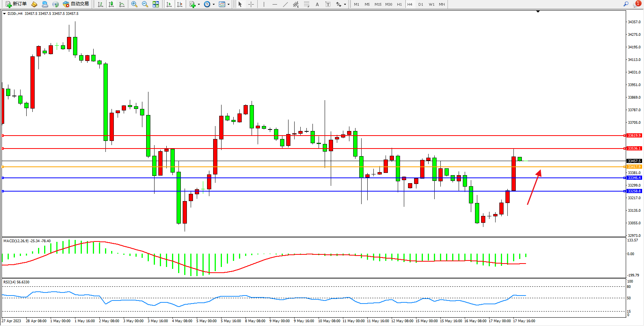
Task: Switch to the D1 timeframe
Action: click(421, 4)
